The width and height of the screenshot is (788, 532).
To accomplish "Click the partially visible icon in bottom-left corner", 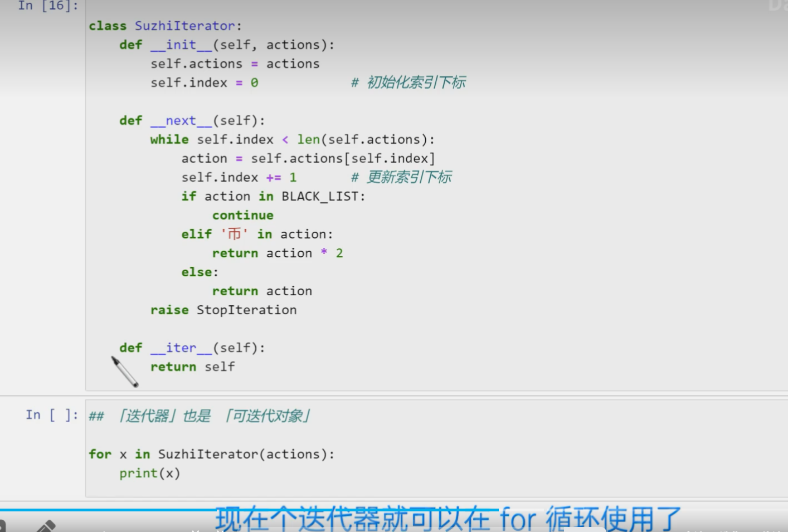I will [2, 526].
